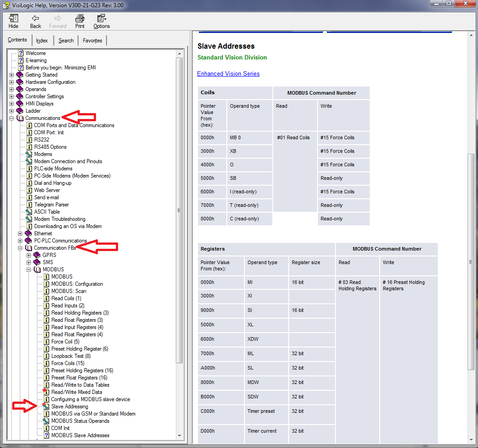Image resolution: width=478 pixels, height=448 pixels.
Task: Click the purple book icon beside Ladder
Action: coord(20,111)
